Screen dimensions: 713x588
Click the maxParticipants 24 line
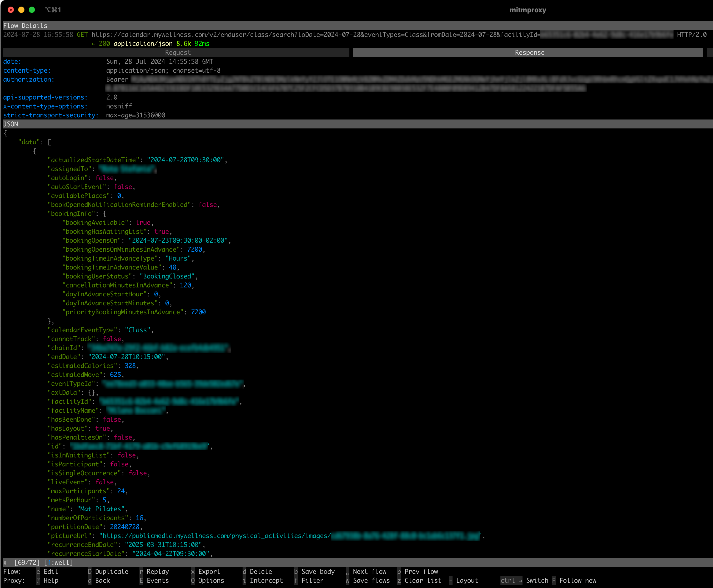tap(88, 491)
